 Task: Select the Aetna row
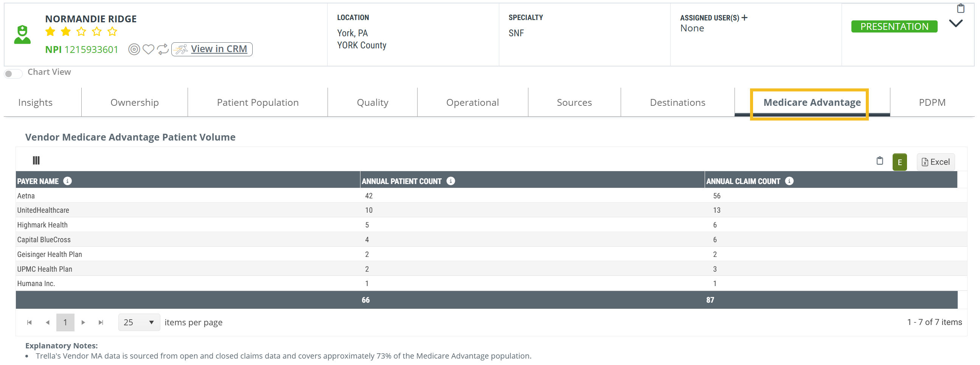coord(491,196)
